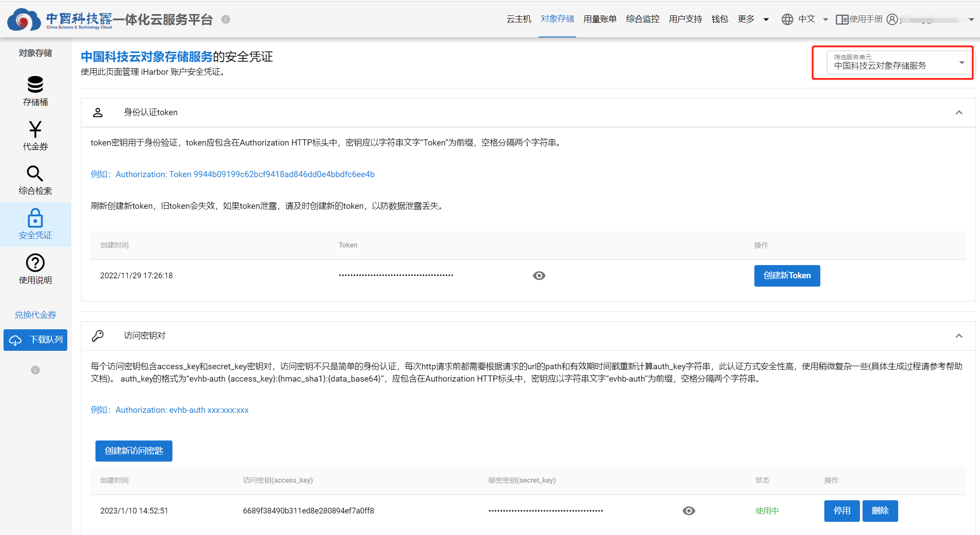Screen dimensions: 980x535
Task: Open the 使用手册 user manual book icon
Action: [x=842, y=19]
